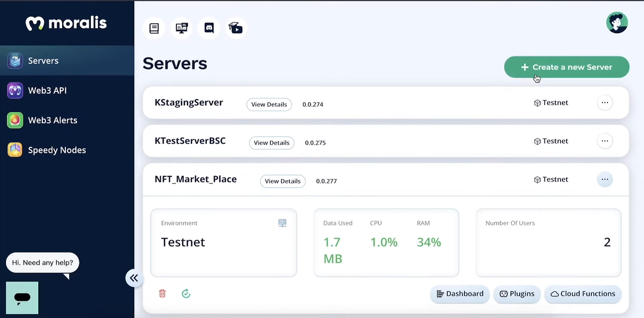Go to Servers in sidebar
Viewport: 644px width, 318px height.
[x=67, y=61]
